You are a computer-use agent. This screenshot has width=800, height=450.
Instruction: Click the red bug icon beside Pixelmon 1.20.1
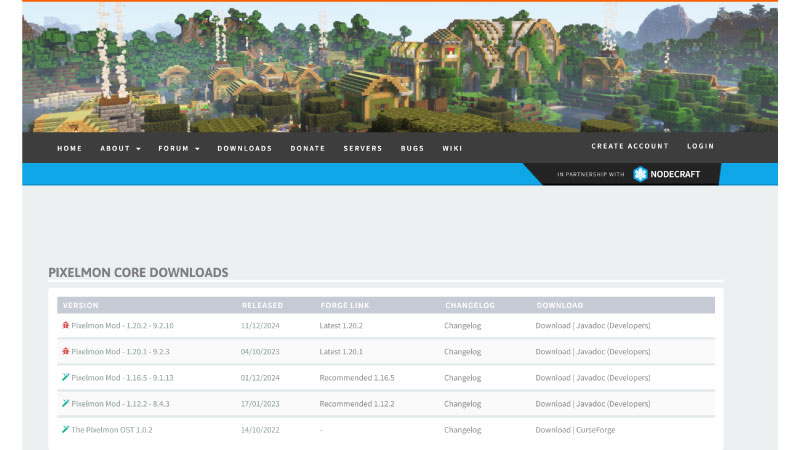65,351
